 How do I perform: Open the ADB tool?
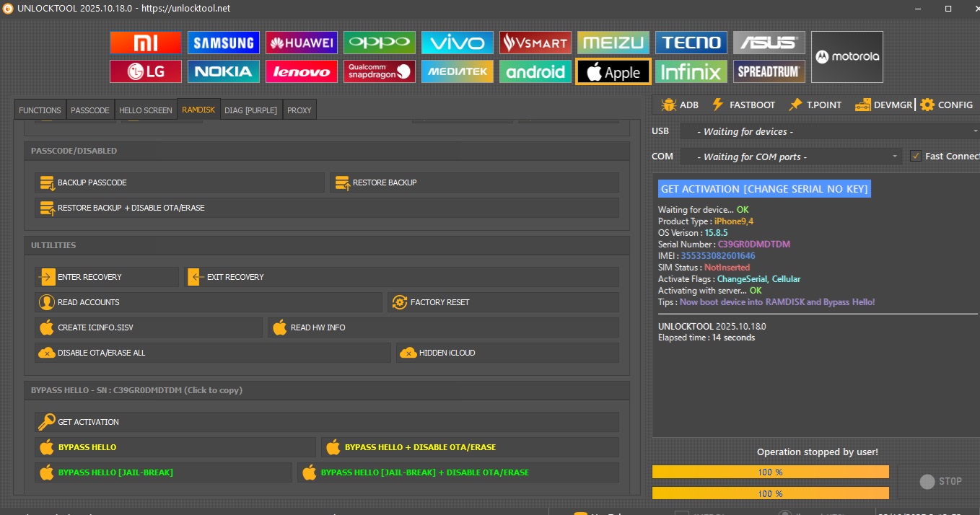pos(680,105)
